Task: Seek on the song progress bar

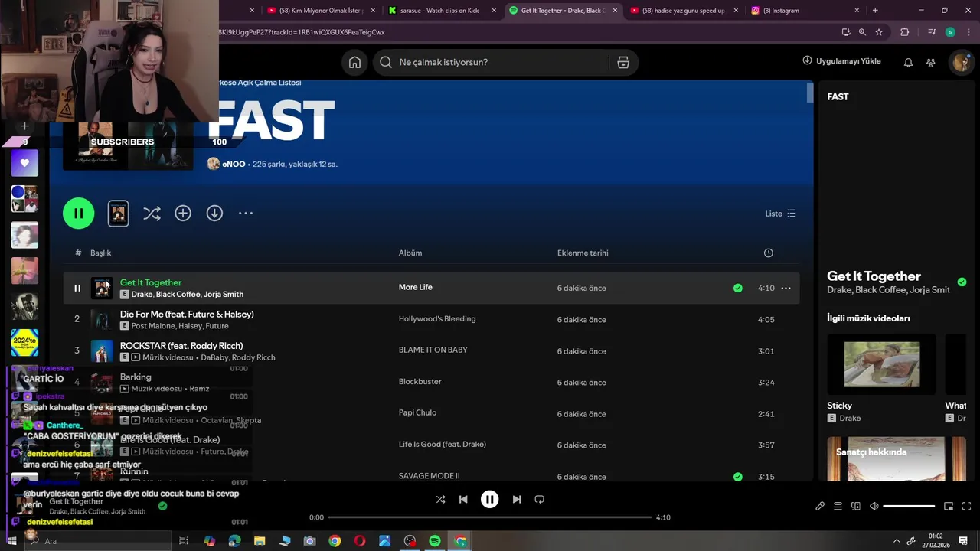Action: [x=490, y=517]
